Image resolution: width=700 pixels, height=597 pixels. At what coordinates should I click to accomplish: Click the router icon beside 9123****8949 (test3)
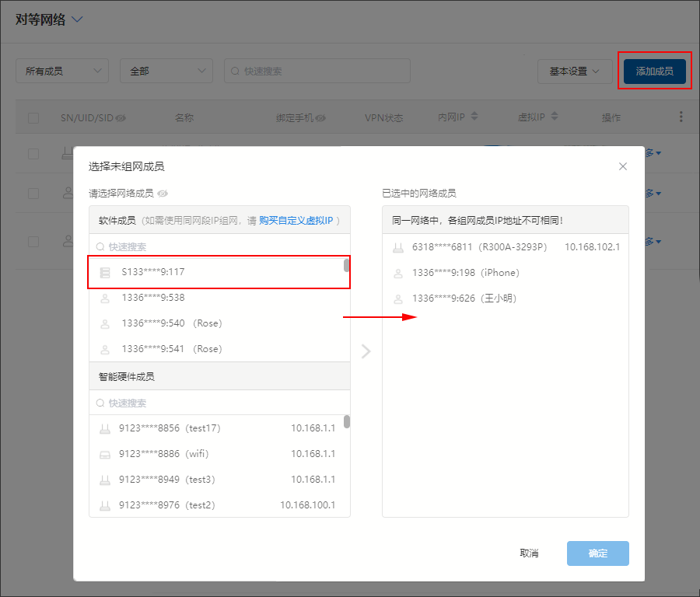tap(105, 480)
